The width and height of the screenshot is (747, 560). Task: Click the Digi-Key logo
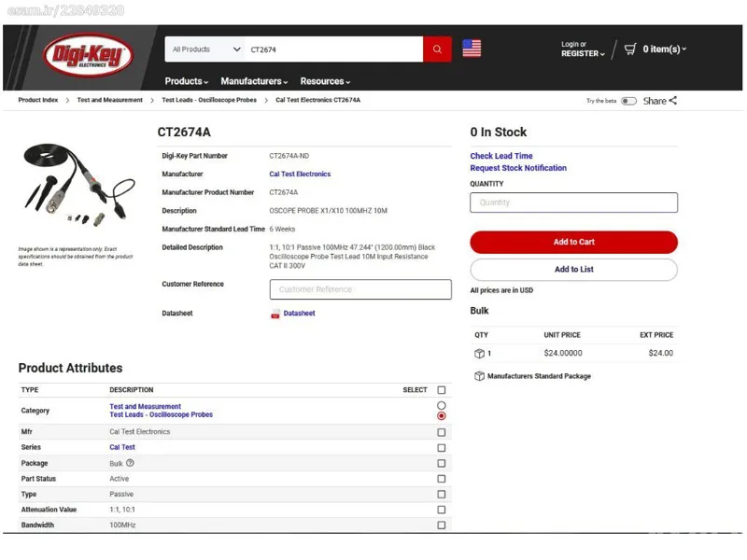pos(89,56)
